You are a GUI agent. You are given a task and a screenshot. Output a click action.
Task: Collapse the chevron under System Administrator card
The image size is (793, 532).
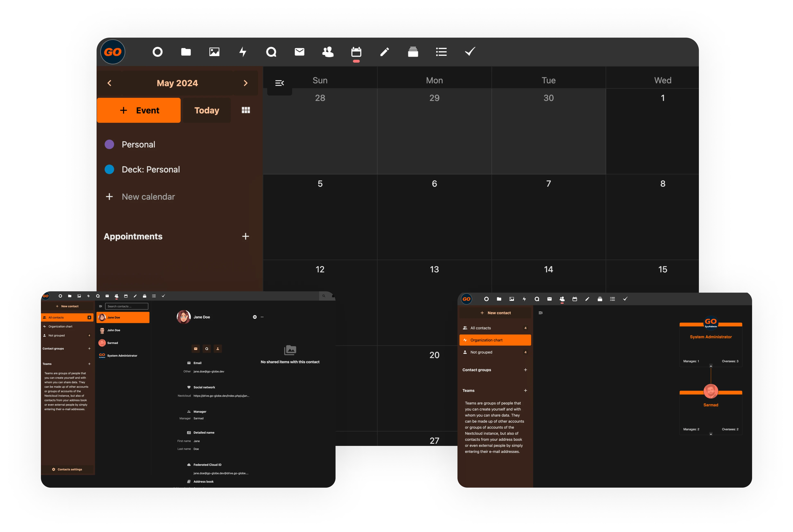(x=711, y=366)
